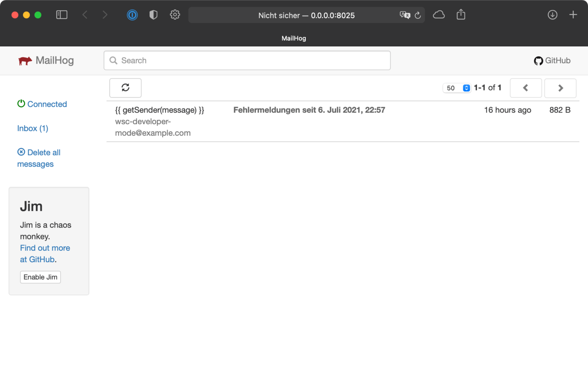Toggle the shield content blocker icon
The image size is (588, 368).
tap(153, 14)
